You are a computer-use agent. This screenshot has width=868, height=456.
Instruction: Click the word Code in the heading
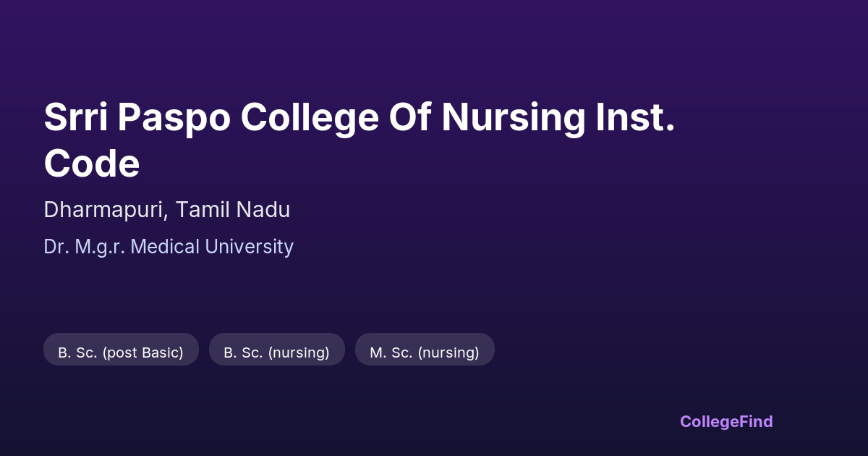[92, 164]
